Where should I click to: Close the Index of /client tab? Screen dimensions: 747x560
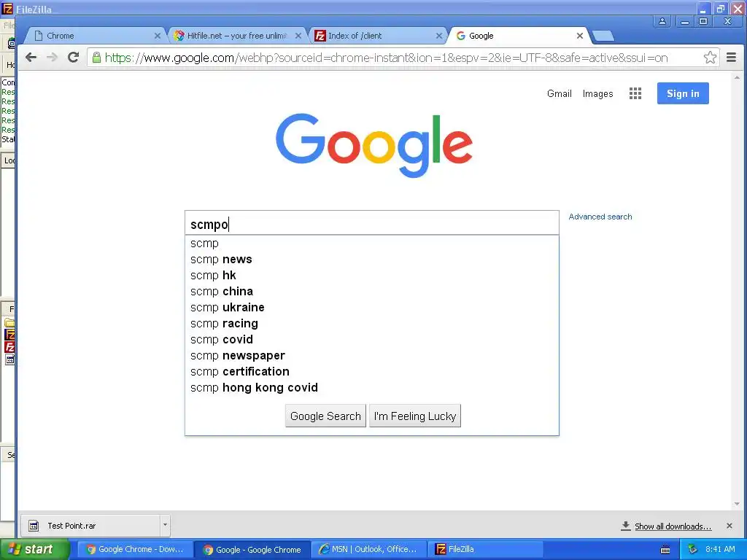439,36
